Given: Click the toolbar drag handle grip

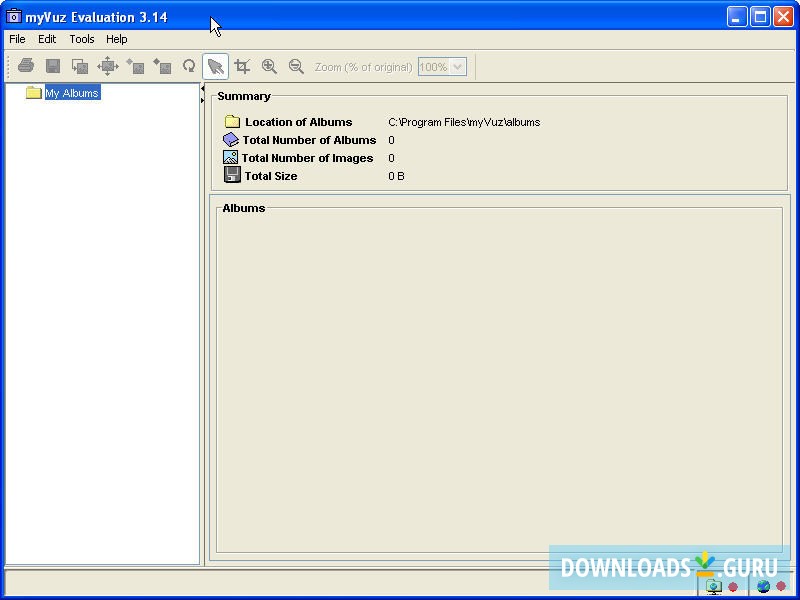Looking at the screenshot, I should pyautogui.click(x=9, y=66).
